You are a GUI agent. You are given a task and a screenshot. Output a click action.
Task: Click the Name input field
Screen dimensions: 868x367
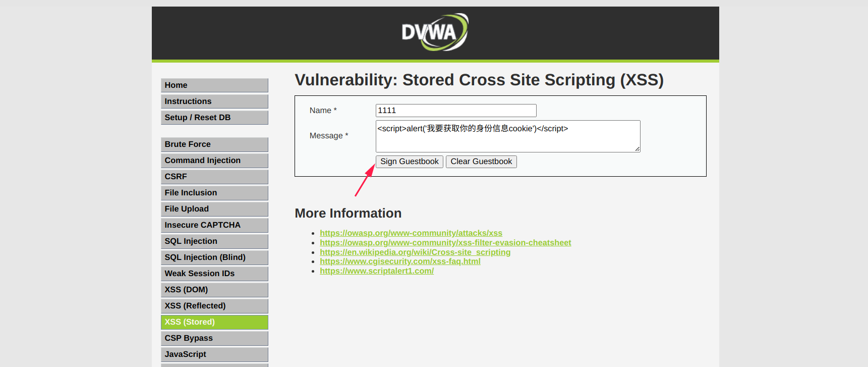pos(456,111)
